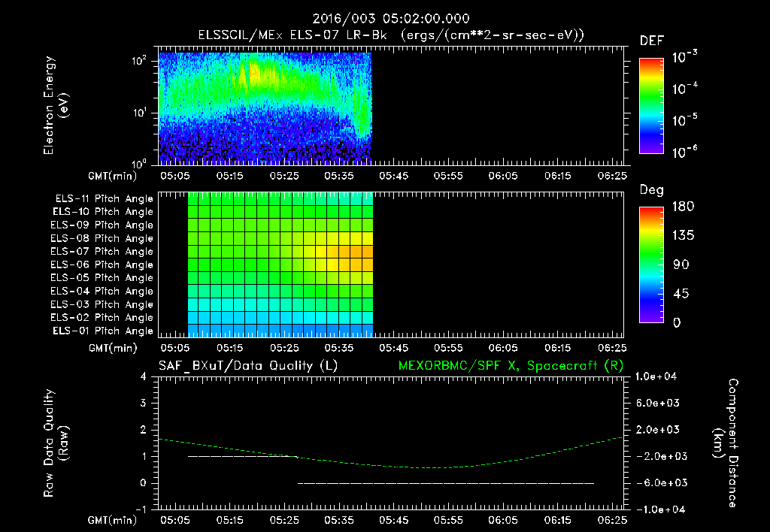The height and width of the screenshot is (532, 770).
Task: Select the ELS-05 Pitch Angle row label
Action: 102,278
